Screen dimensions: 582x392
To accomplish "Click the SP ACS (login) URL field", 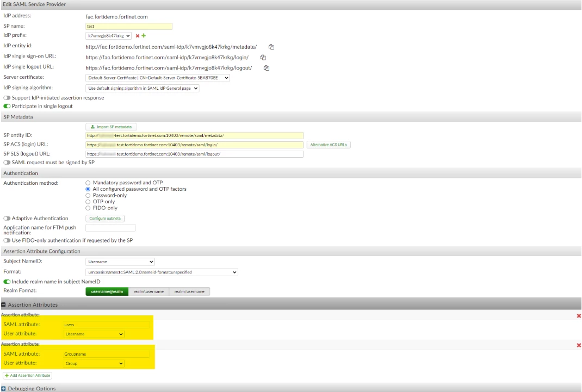I will pyautogui.click(x=195, y=145).
